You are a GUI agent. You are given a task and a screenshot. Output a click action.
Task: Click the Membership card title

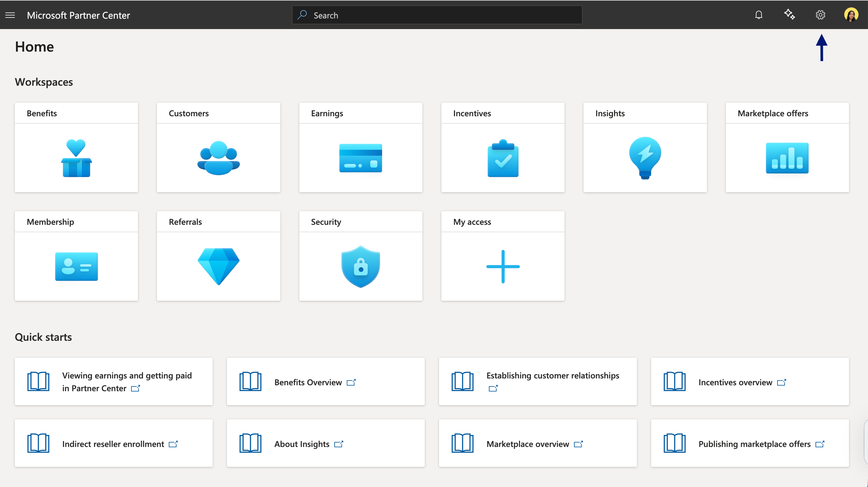pos(50,222)
